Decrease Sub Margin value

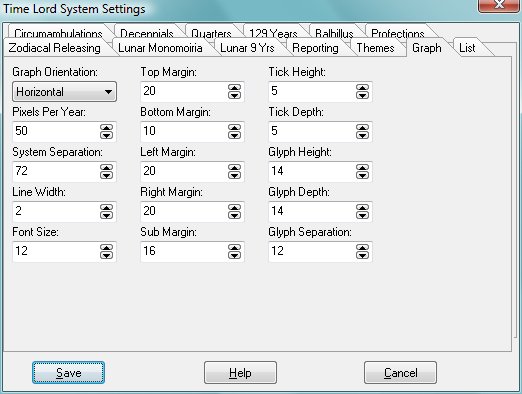234,255
